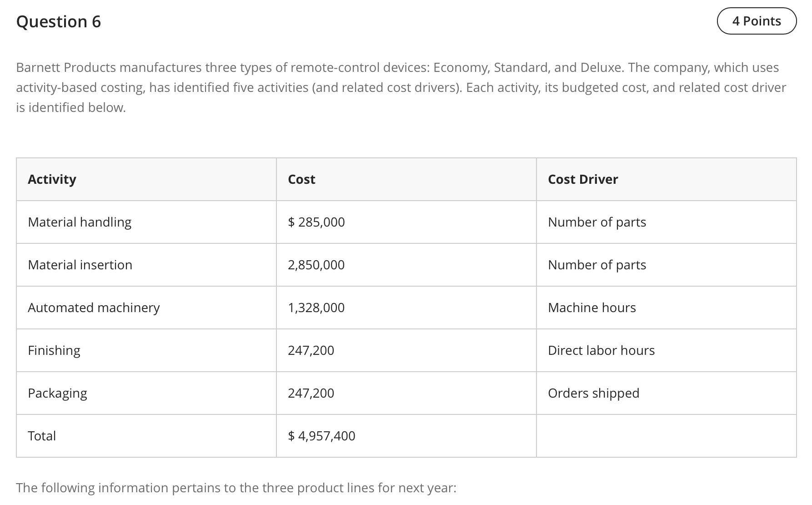Click the Cost Driver column header
812x505 pixels.
pos(667,179)
